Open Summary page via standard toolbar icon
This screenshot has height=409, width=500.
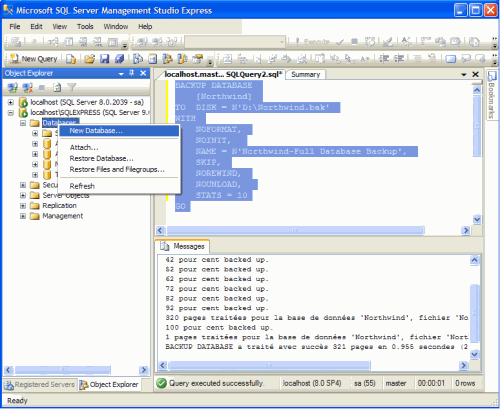153,59
